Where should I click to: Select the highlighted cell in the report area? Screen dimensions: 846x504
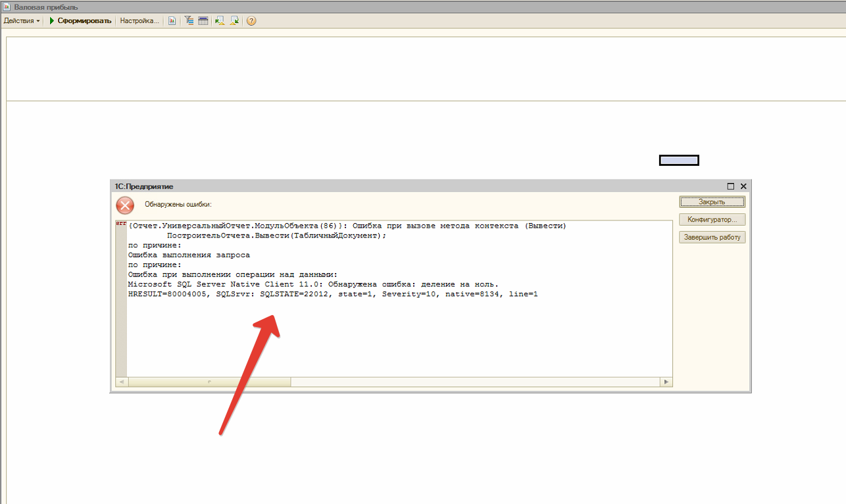point(679,161)
